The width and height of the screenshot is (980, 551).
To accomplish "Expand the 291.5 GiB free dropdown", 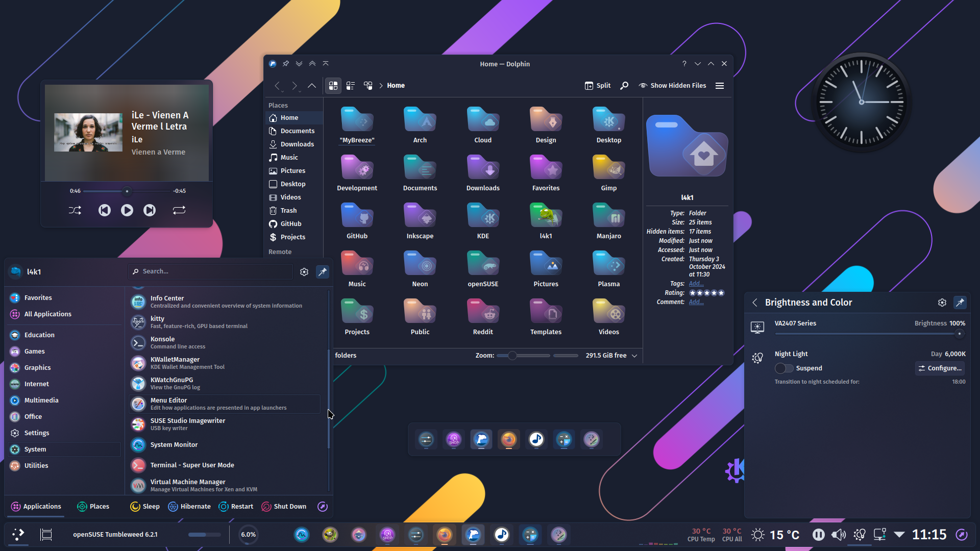I will (634, 356).
